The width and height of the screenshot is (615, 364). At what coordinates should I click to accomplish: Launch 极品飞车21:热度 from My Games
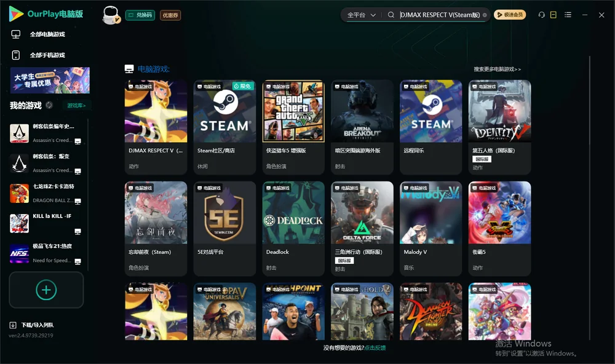(46, 253)
